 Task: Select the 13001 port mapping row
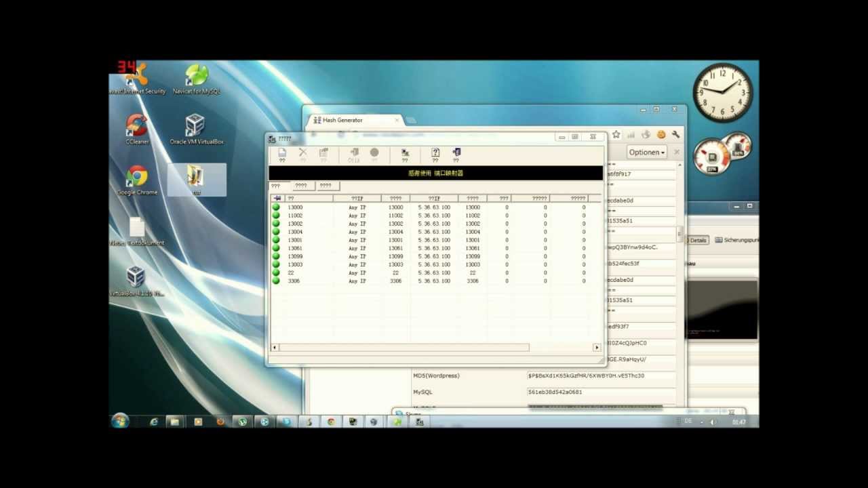coord(435,240)
